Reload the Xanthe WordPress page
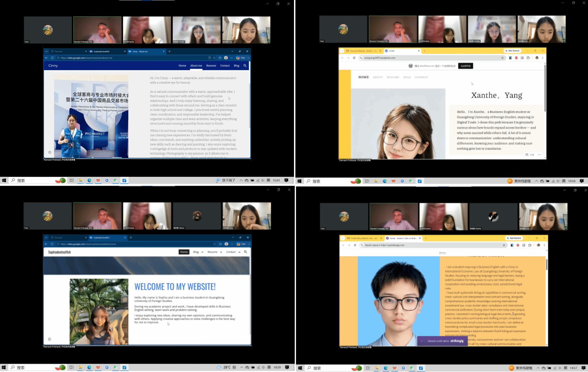The width and height of the screenshot is (588, 372). coord(354,58)
